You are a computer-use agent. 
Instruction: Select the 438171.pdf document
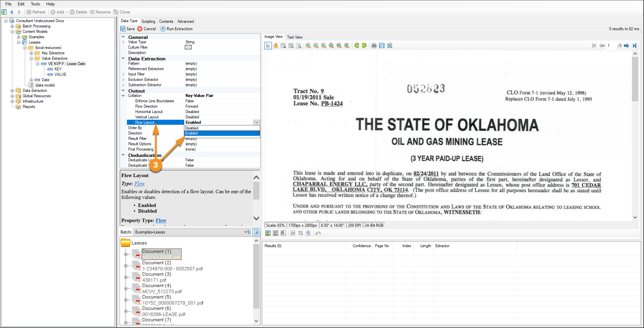pyautogui.click(x=154, y=280)
